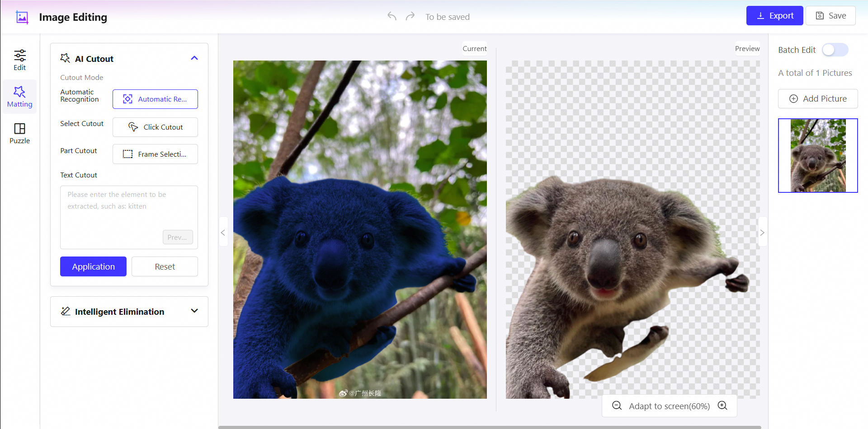Click the 'Select Cutout' label
The image size is (868, 429).
coord(82,124)
